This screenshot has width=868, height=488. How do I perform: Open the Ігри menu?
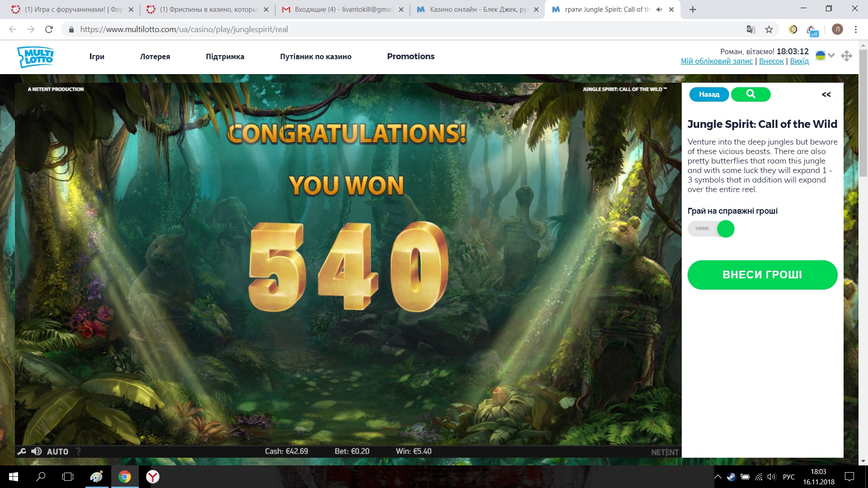tap(97, 56)
